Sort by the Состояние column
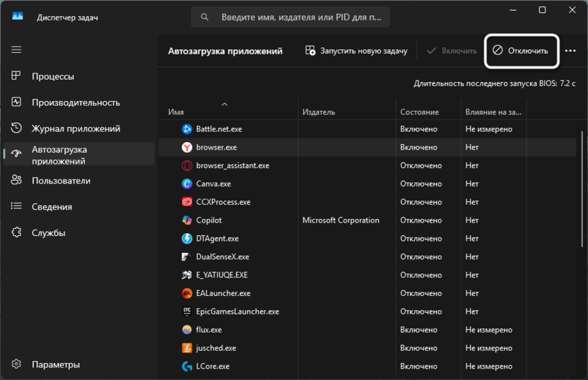 click(x=419, y=112)
